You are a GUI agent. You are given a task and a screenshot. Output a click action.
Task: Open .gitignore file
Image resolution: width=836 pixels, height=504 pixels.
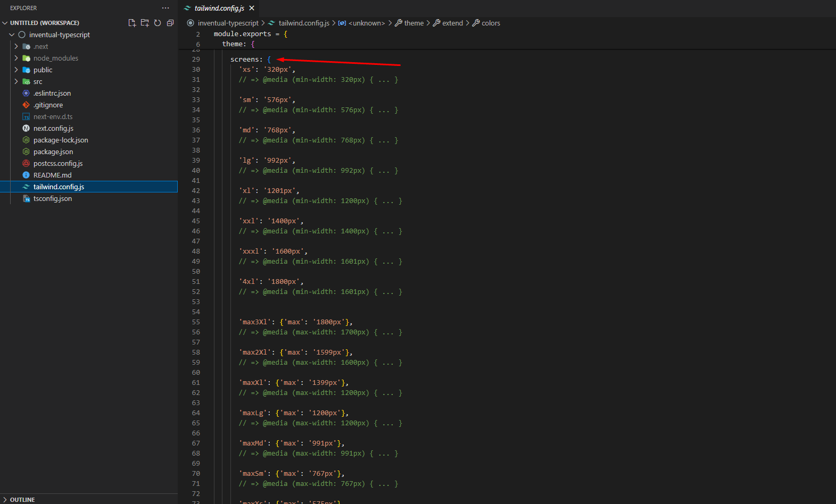click(48, 105)
